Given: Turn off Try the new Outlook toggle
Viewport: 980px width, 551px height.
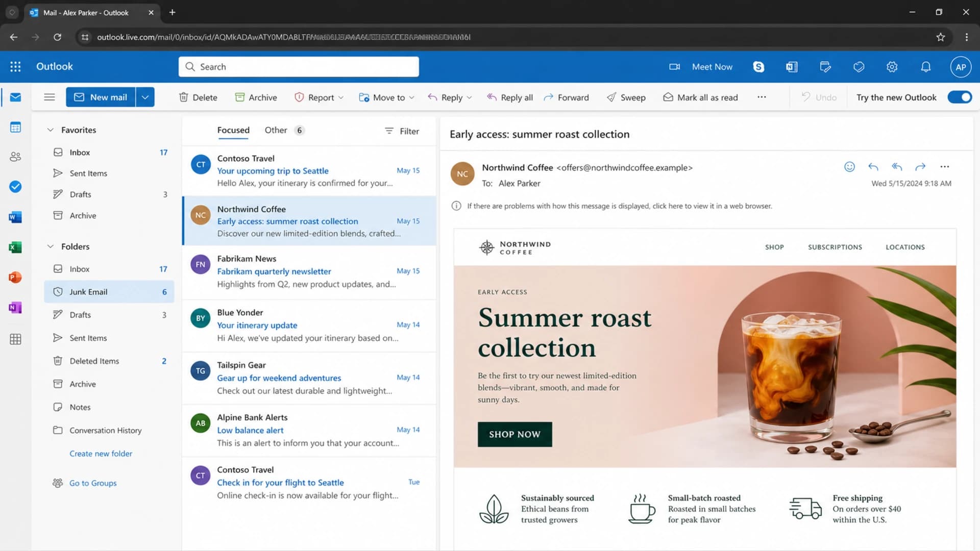Looking at the screenshot, I should pos(960,97).
